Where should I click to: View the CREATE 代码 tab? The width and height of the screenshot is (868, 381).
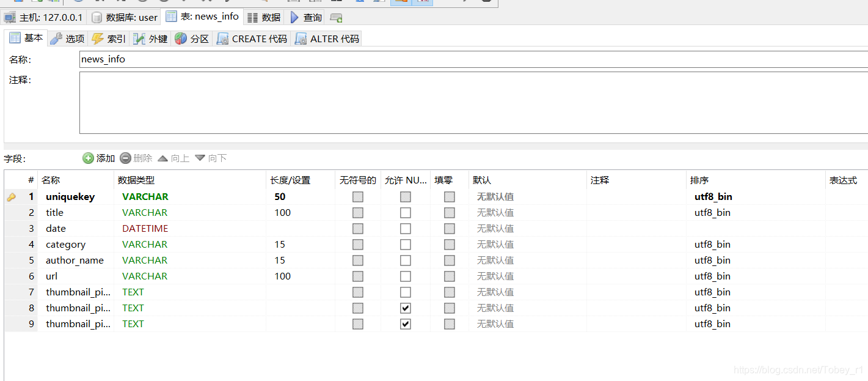(252, 39)
